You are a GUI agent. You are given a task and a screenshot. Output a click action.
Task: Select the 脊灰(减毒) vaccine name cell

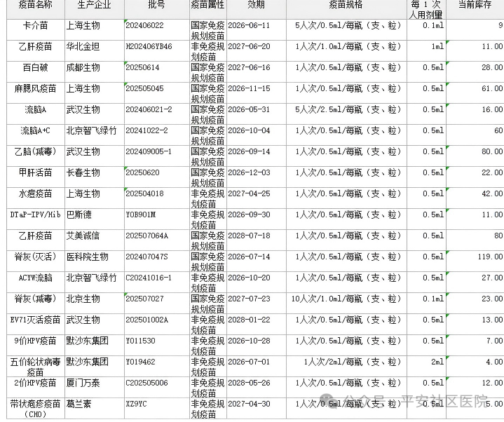[x=35, y=304]
